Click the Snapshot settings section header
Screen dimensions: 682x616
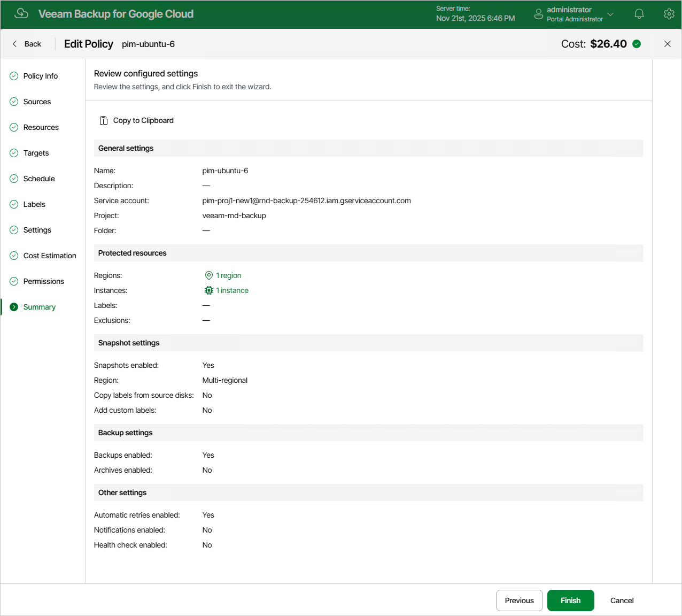(369, 343)
